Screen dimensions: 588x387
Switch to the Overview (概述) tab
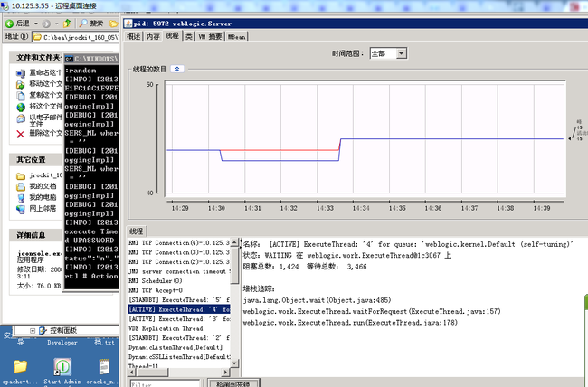coord(133,36)
